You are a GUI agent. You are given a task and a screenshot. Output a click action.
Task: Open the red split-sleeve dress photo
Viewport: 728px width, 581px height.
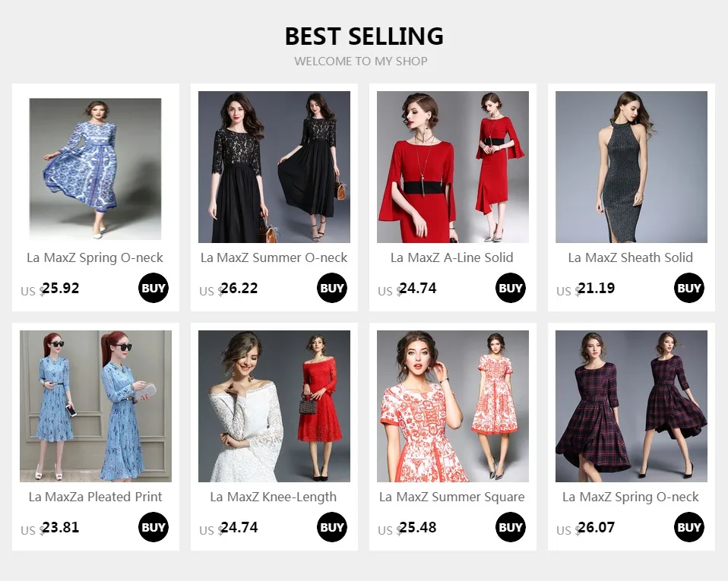(x=453, y=167)
